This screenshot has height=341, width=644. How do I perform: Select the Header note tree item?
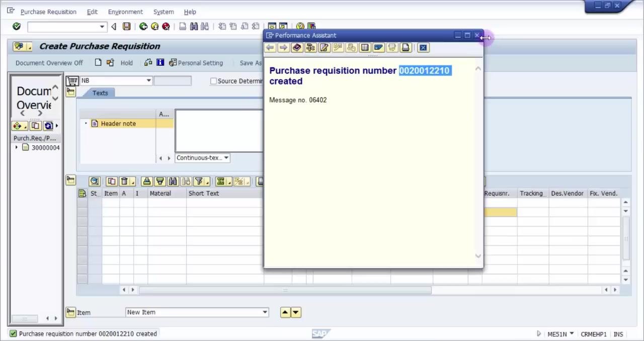click(x=118, y=124)
